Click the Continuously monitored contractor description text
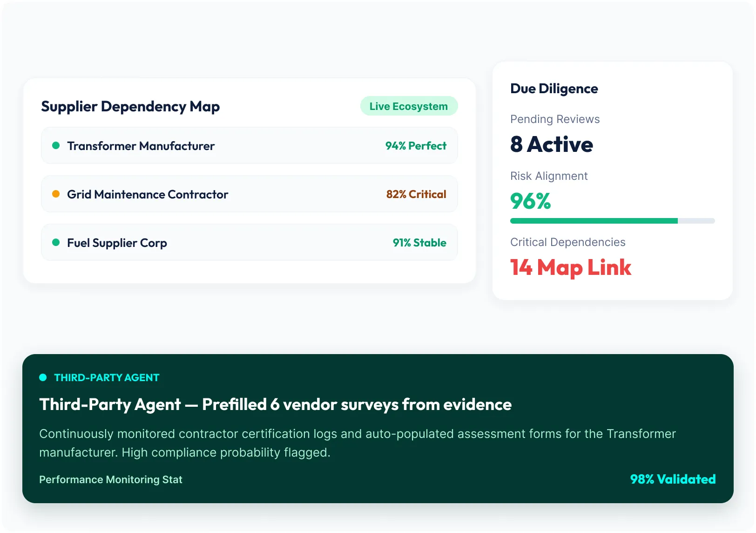This screenshot has width=756, height=533. pos(358,443)
